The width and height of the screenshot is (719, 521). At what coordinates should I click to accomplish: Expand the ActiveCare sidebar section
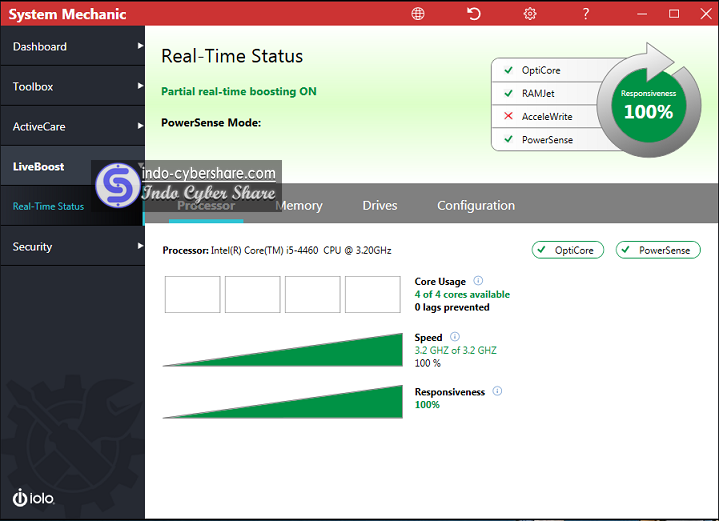point(72,126)
